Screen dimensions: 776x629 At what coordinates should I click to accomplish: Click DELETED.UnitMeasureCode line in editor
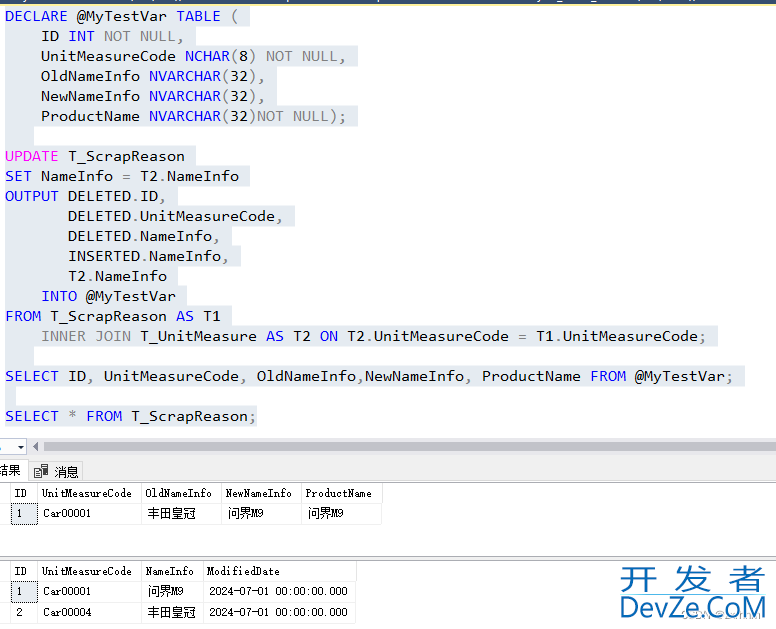[175, 216]
